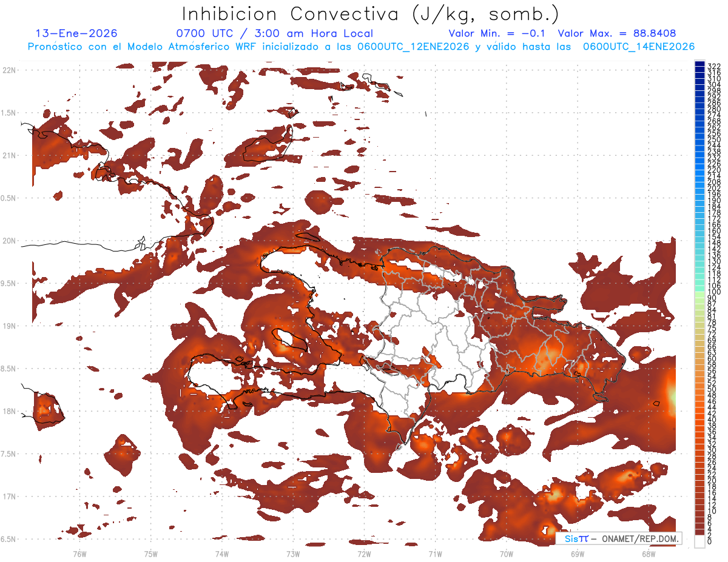The width and height of the screenshot is (728, 562).
Task: Select the "19N" latitude label
Action: pyautogui.click(x=9, y=326)
